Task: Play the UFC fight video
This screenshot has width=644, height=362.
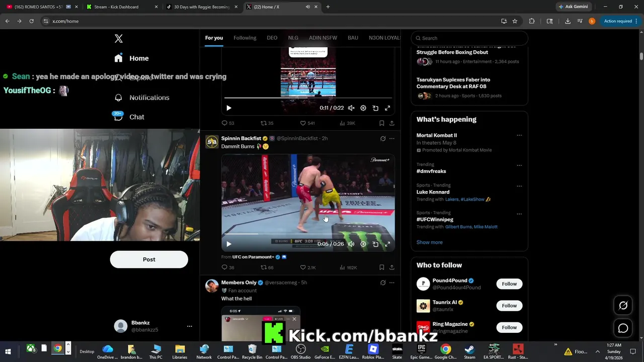Action: pos(228,244)
